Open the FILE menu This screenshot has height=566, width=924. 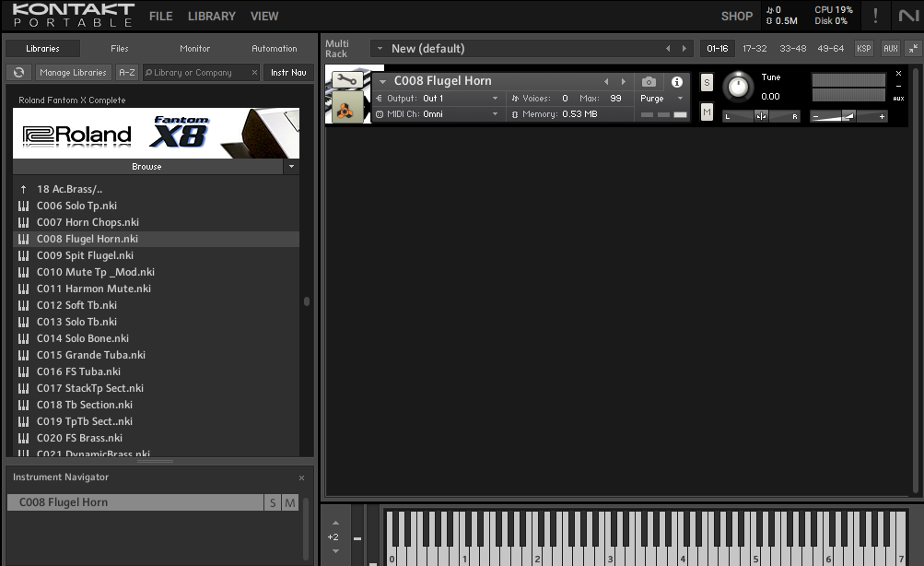pyautogui.click(x=161, y=17)
